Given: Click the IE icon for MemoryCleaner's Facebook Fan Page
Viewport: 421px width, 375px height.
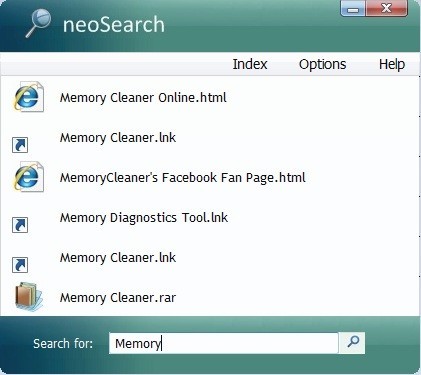Looking at the screenshot, I should coord(28,177).
